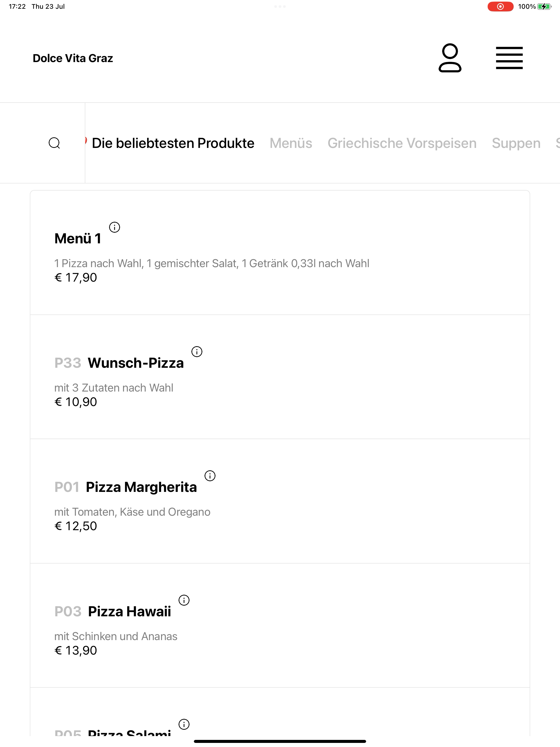
Task: Open the Suppen category
Action: click(x=516, y=143)
